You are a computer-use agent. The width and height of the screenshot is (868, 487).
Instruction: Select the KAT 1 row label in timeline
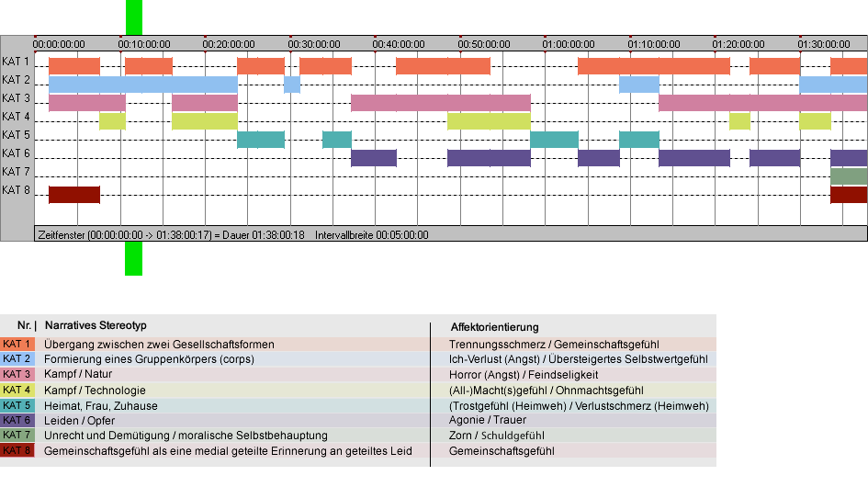16,62
